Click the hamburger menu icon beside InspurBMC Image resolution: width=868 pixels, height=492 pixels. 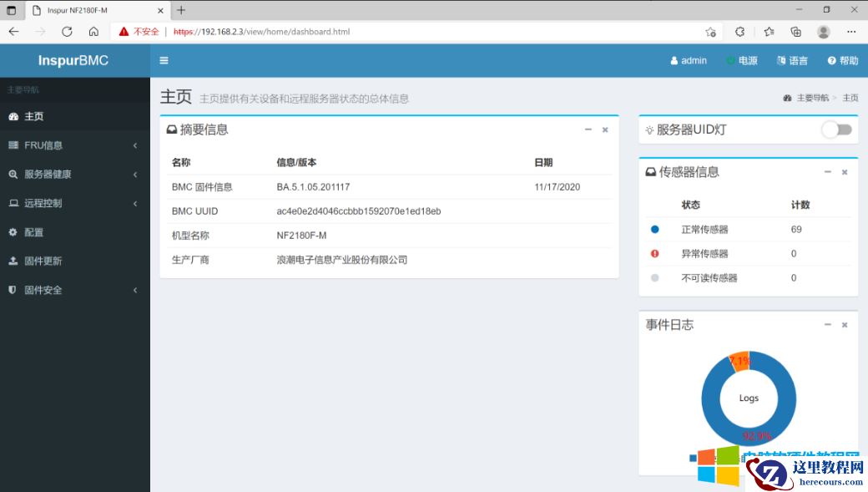(x=164, y=60)
